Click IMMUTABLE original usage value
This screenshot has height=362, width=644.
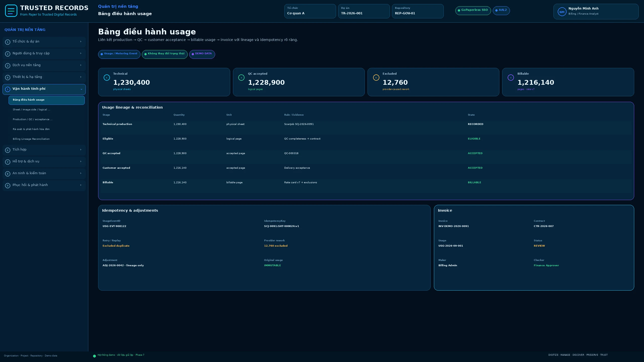pyautogui.click(x=272, y=265)
